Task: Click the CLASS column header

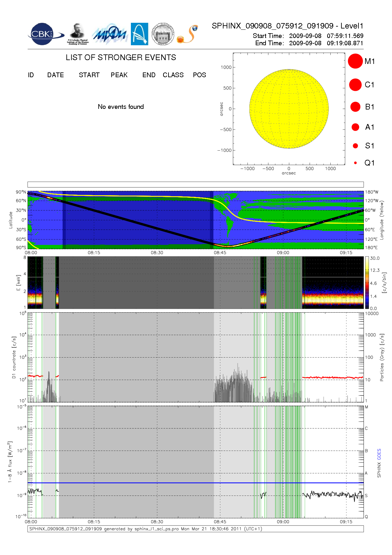Action: 173,75
